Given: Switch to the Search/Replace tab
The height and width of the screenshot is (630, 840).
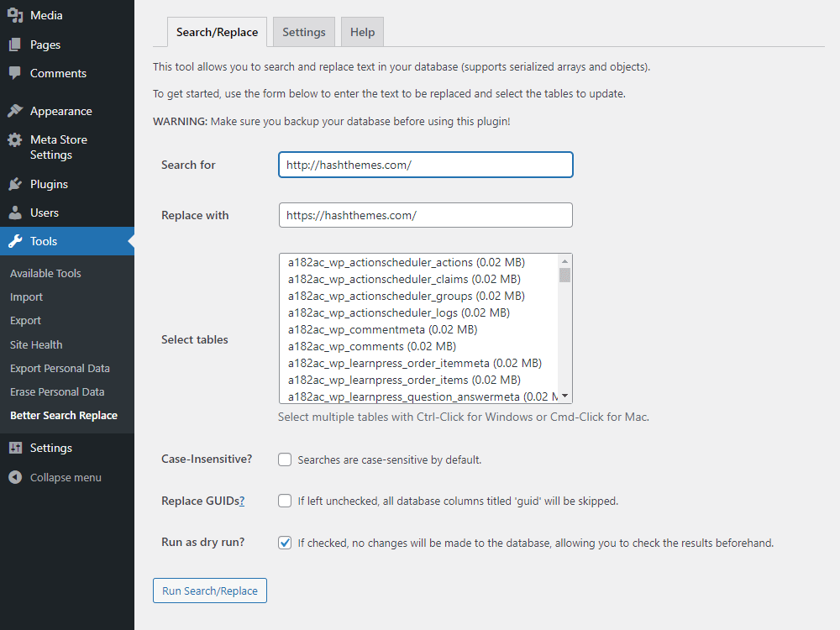Looking at the screenshot, I should [x=217, y=32].
